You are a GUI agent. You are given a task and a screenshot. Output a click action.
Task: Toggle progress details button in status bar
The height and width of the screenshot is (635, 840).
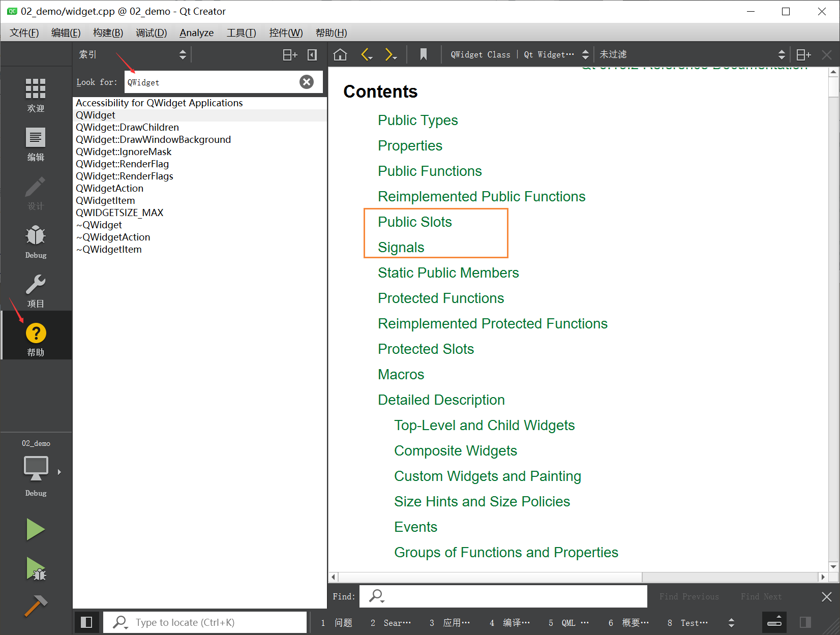pos(774,622)
